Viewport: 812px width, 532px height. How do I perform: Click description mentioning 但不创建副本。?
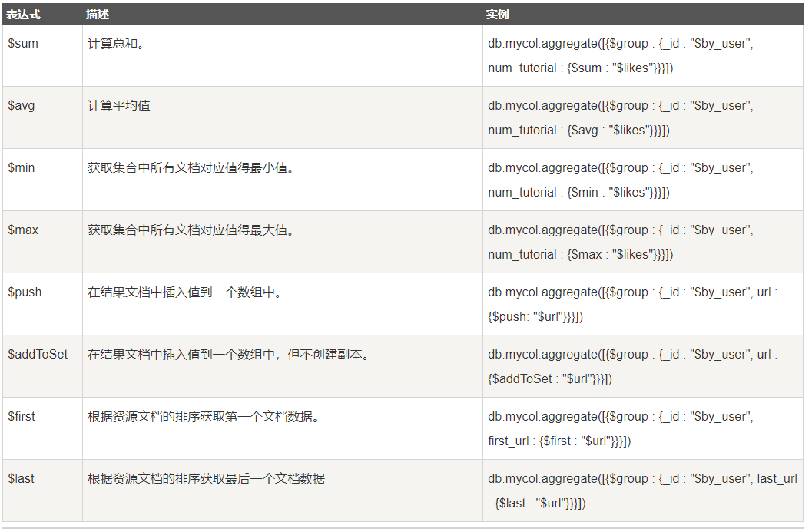[x=229, y=354]
